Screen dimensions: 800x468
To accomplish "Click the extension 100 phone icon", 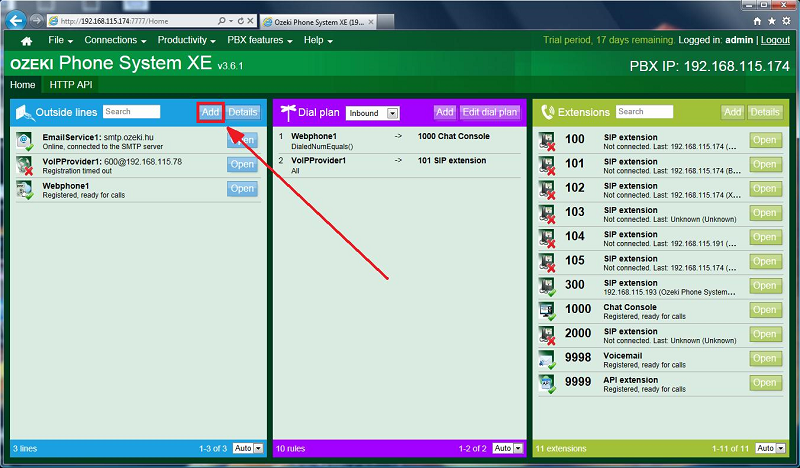I will pos(547,141).
